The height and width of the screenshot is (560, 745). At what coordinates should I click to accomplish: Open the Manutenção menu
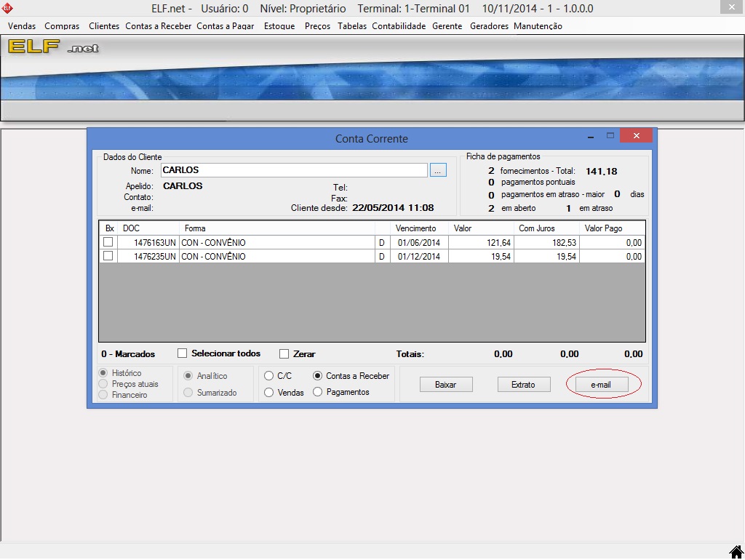point(538,26)
